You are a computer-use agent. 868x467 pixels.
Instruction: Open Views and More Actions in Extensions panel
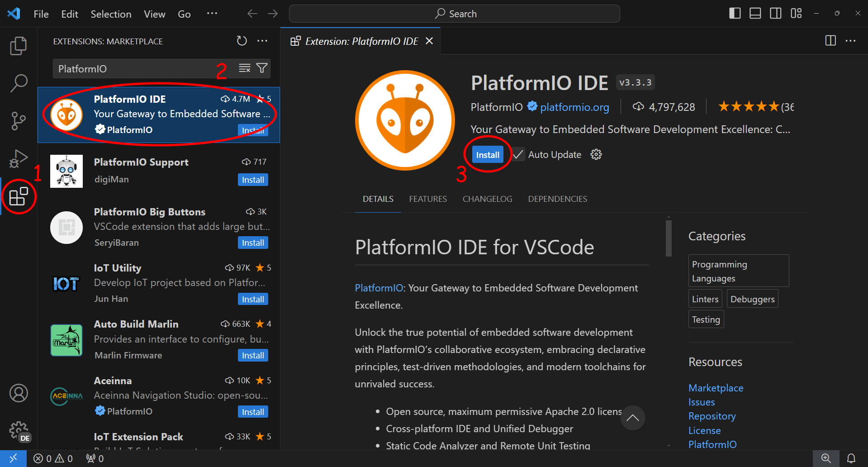262,41
